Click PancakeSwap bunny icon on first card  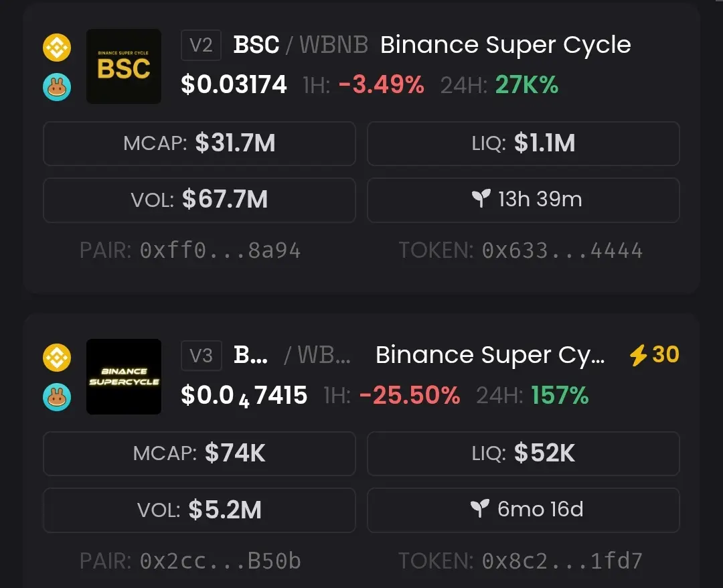tap(57, 88)
